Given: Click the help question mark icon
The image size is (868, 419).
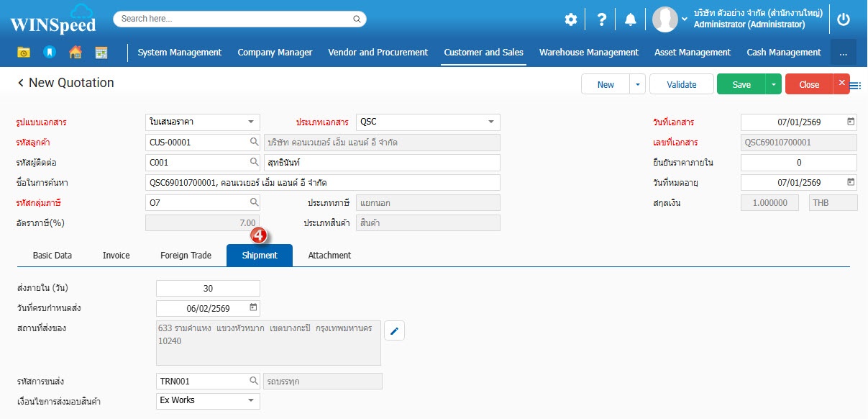Looking at the screenshot, I should click(x=601, y=19).
